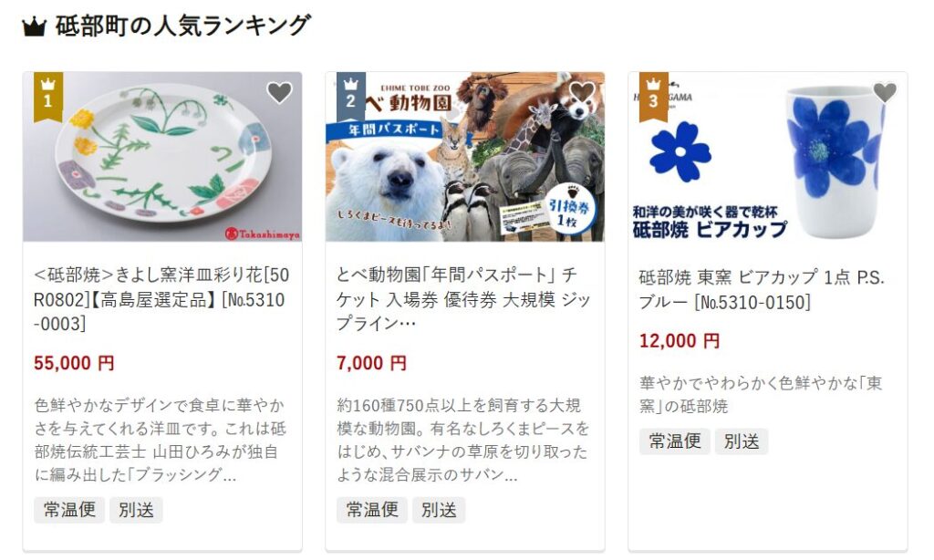Open the blue flower beer cup image
This screenshot has height=560, width=934.
pos(768,157)
